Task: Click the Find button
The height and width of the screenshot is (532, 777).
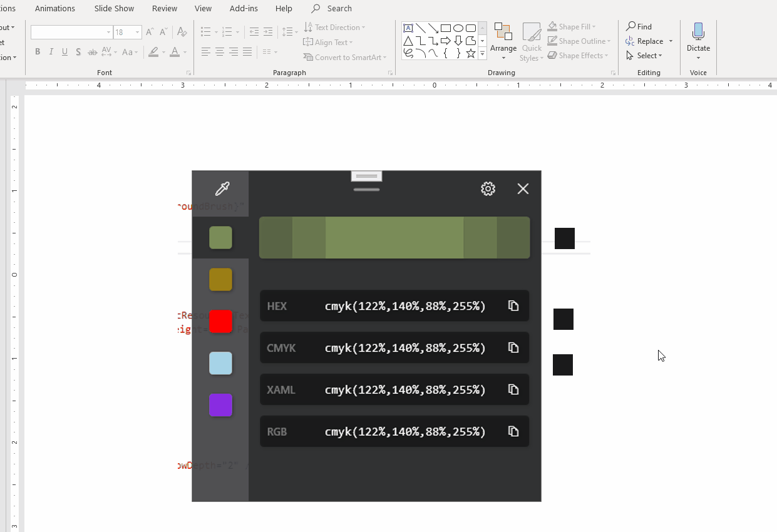Action: (x=639, y=27)
